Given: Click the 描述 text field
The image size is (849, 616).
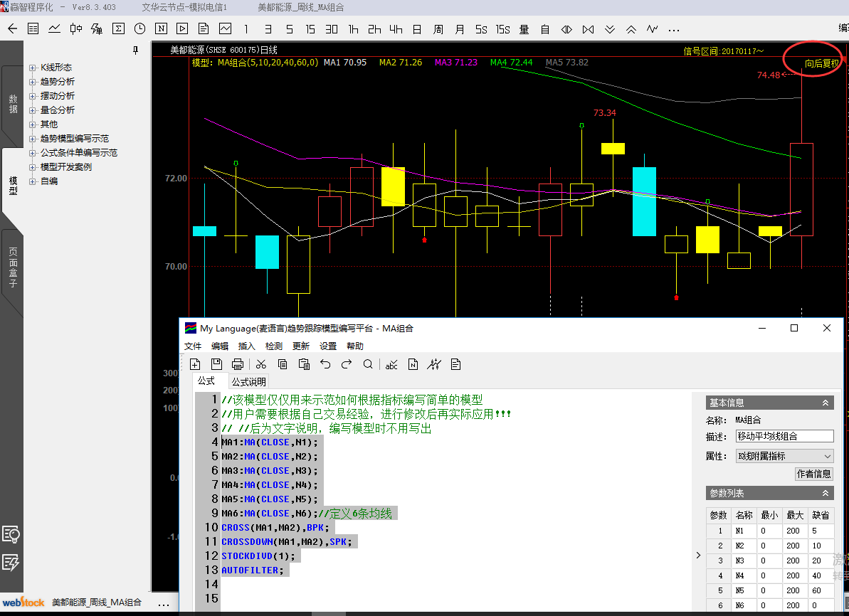Looking at the screenshot, I should 784,436.
